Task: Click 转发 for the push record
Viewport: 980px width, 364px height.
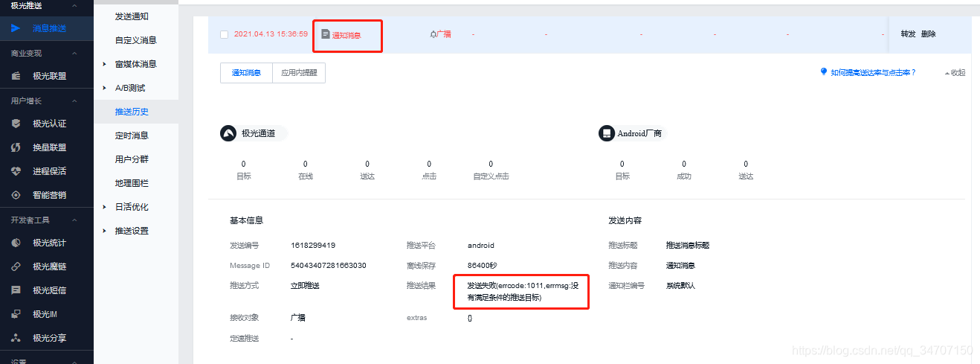Action: (908, 34)
